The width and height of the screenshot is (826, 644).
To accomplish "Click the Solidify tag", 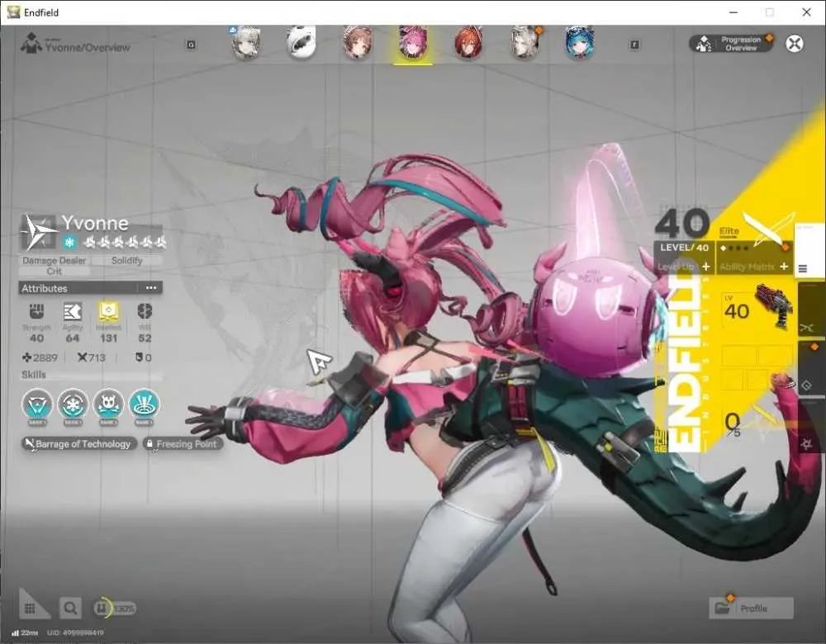I will click(127, 260).
